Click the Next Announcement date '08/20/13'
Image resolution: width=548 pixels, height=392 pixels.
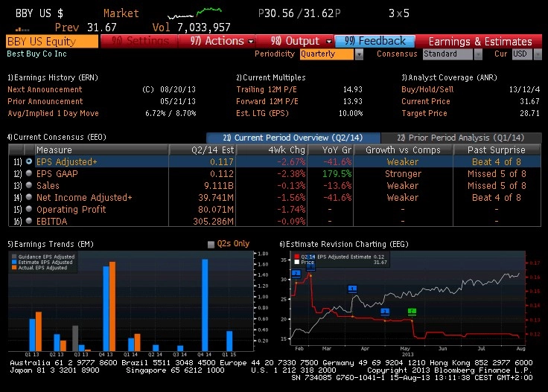(x=177, y=89)
